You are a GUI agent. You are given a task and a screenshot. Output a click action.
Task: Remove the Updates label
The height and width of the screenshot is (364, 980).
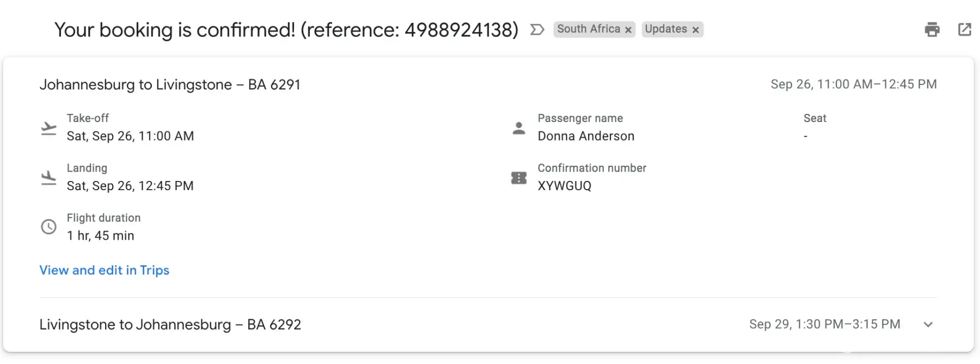[x=695, y=30]
